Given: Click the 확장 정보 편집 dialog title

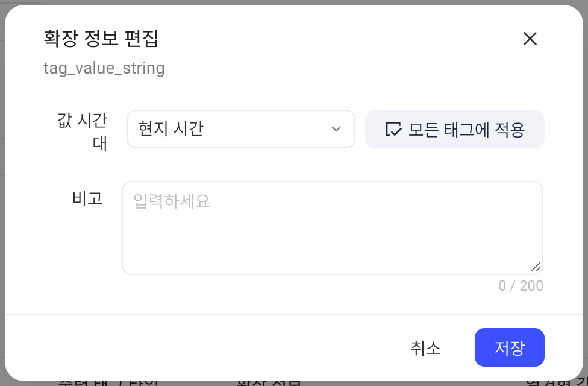Looking at the screenshot, I should click(101, 39).
